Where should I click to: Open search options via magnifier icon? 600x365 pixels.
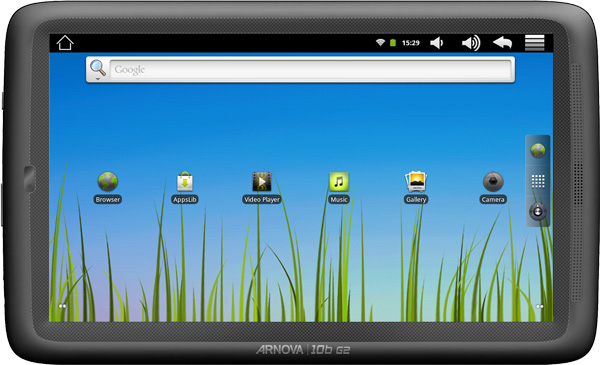tap(98, 70)
